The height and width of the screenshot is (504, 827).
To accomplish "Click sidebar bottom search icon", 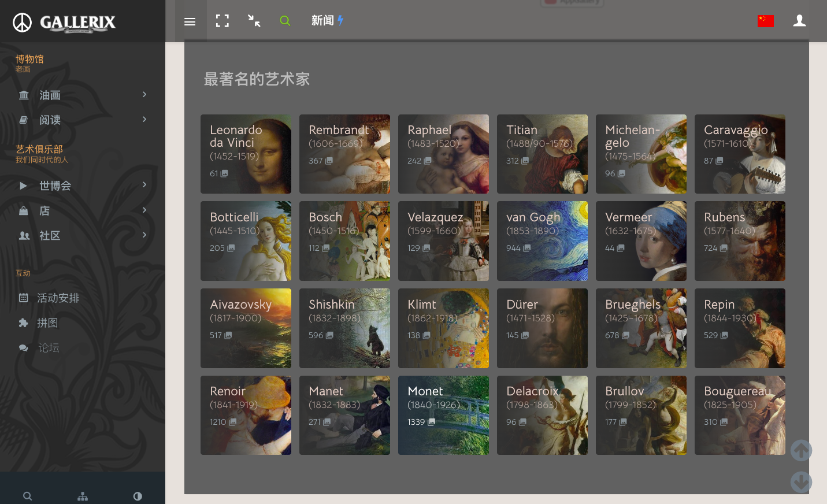I will click(x=27, y=496).
